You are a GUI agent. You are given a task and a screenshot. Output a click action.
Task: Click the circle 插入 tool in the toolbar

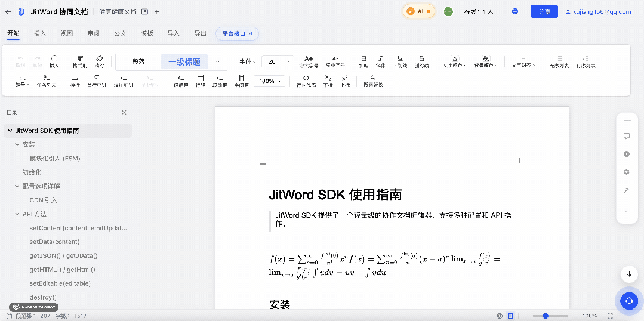54,61
